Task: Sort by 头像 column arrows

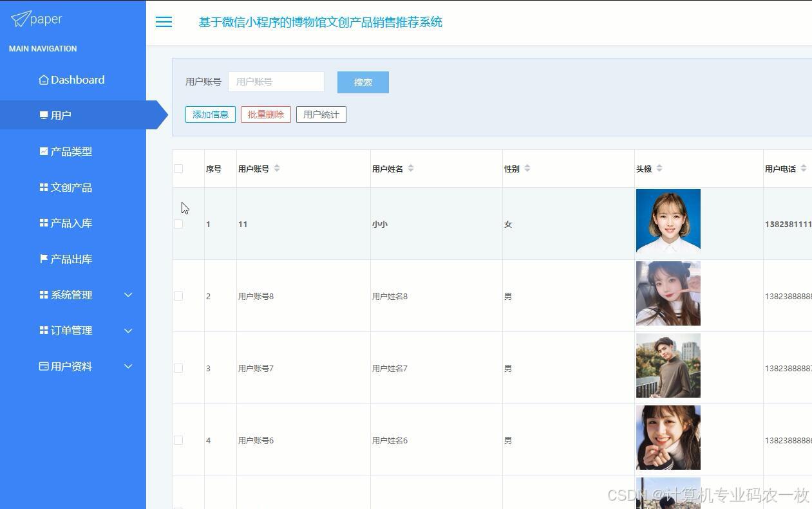Action: (x=659, y=168)
